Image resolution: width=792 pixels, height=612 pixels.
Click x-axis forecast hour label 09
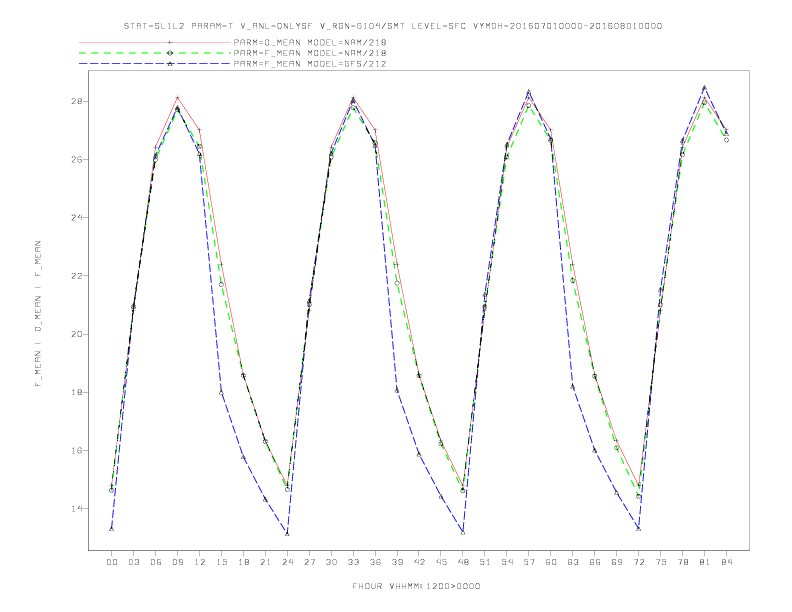click(x=177, y=562)
